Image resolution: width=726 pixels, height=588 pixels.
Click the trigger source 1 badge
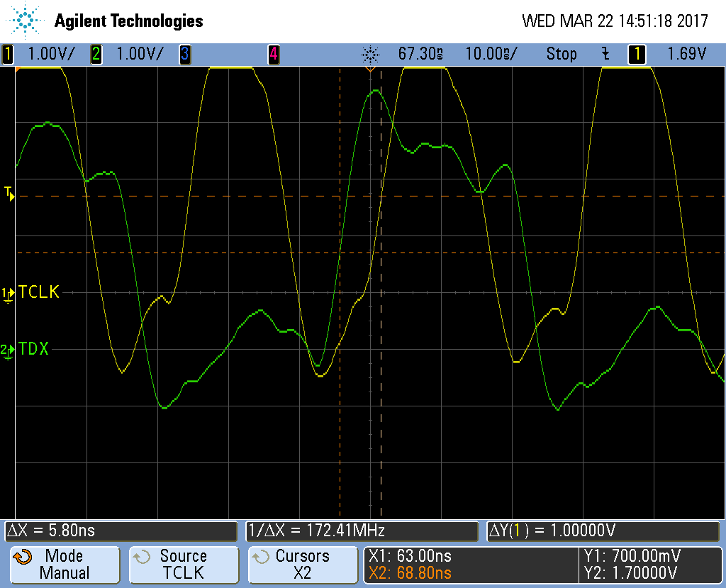(637, 54)
